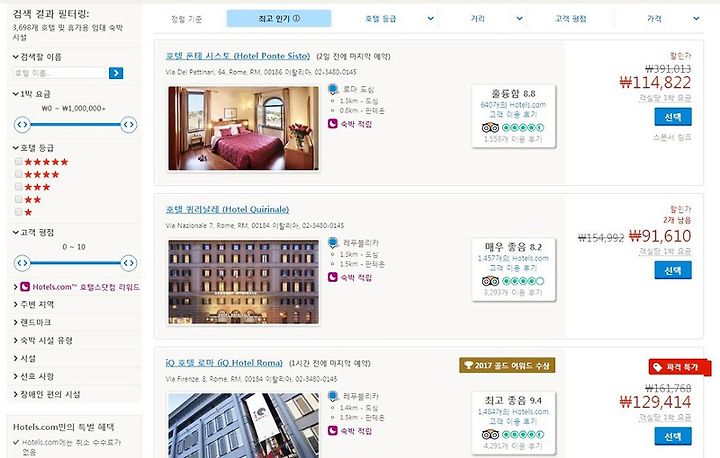Select the 최고 인기 sort tab
This screenshot has width=720, height=458.
coord(279,18)
